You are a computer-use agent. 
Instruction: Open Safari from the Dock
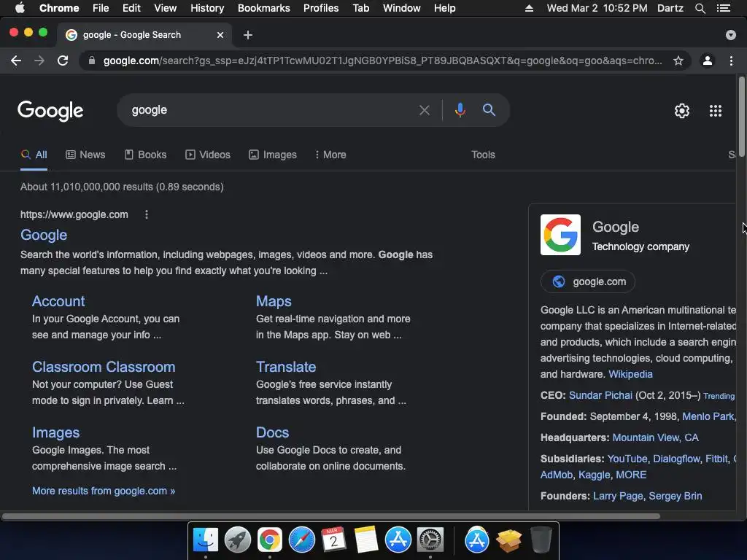[x=302, y=540]
